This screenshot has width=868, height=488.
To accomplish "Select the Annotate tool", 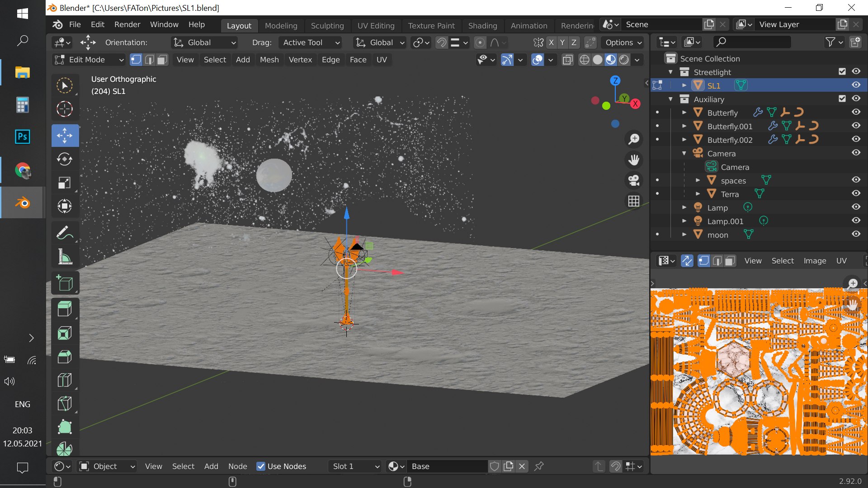I will tap(65, 233).
